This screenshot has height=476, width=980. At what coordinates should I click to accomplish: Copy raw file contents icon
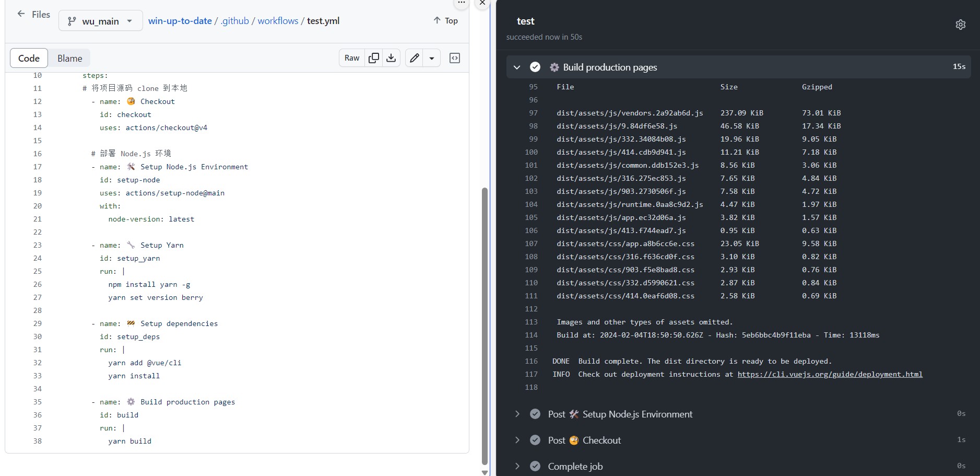tap(374, 58)
